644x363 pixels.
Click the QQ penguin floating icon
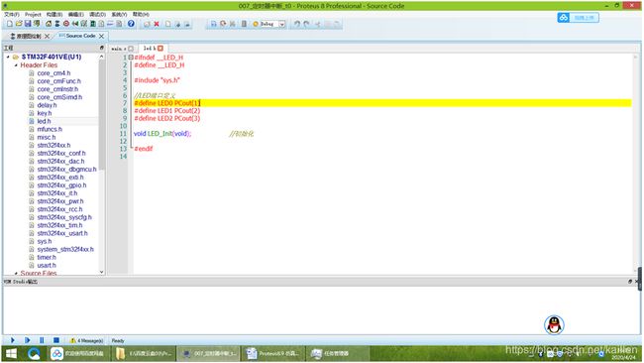tap(554, 325)
